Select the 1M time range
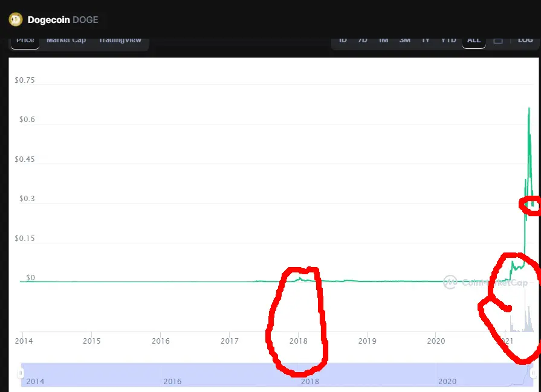This screenshot has width=541, height=392. pos(384,40)
